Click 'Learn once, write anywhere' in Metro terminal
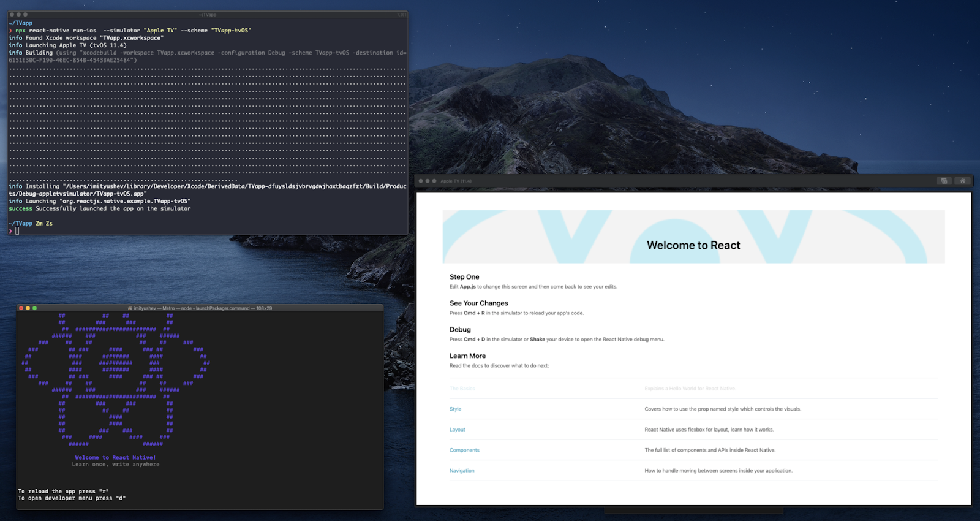 [115, 465]
